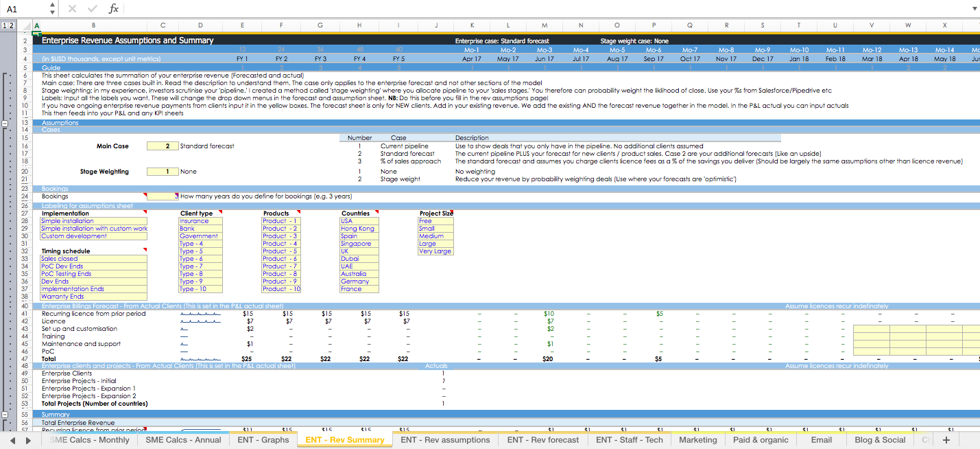The image size is (980, 449).
Task: Collapse the Summary group outline at row 55
Action: click(5, 415)
